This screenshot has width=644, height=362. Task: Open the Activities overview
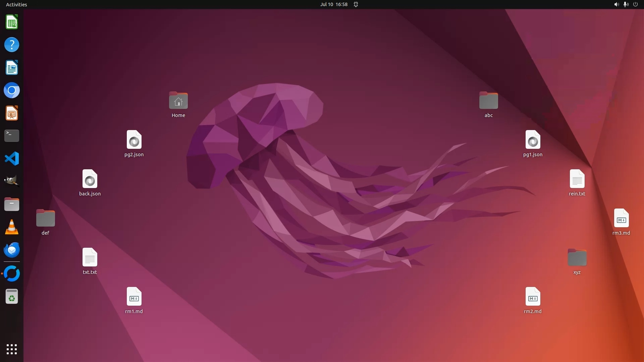point(16,4)
